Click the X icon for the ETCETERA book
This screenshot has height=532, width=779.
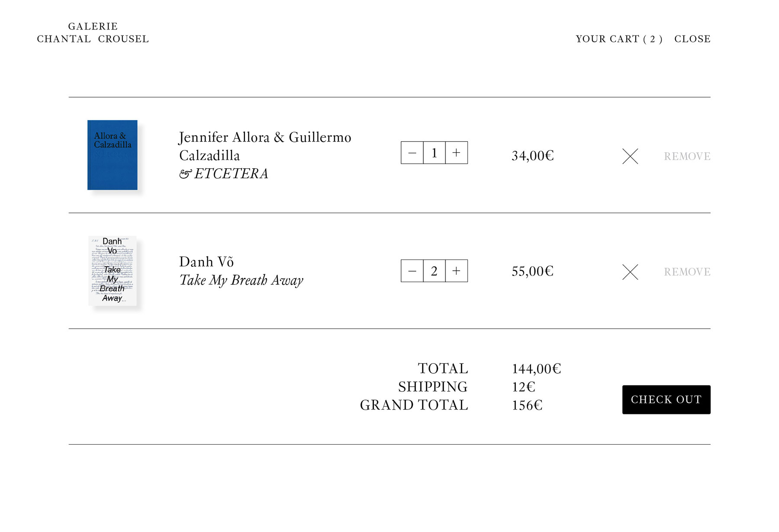(630, 156)
